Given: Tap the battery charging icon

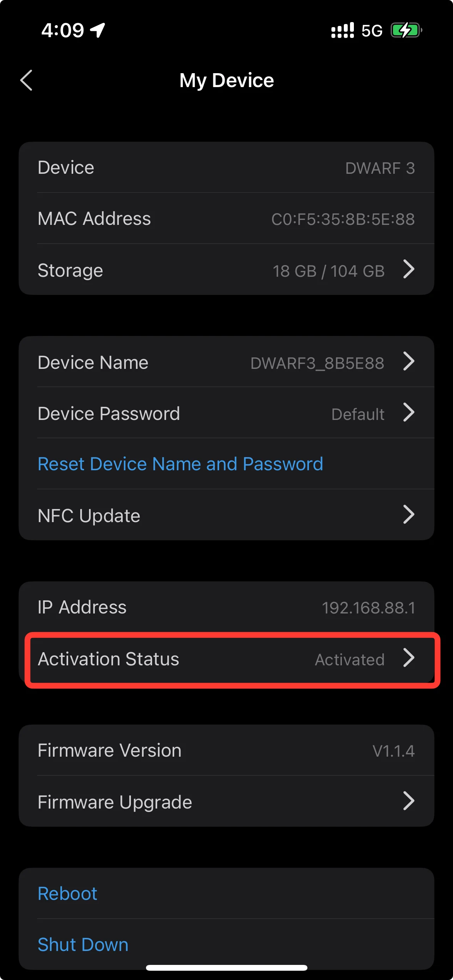Looking at the screenshot, I should [406, 30].
